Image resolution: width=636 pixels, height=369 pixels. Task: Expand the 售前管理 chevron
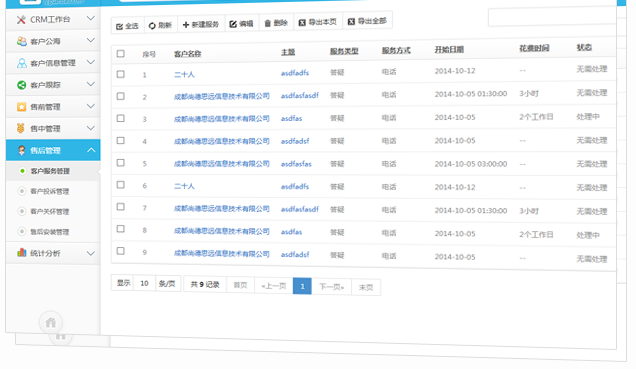[x=91, y=106]
